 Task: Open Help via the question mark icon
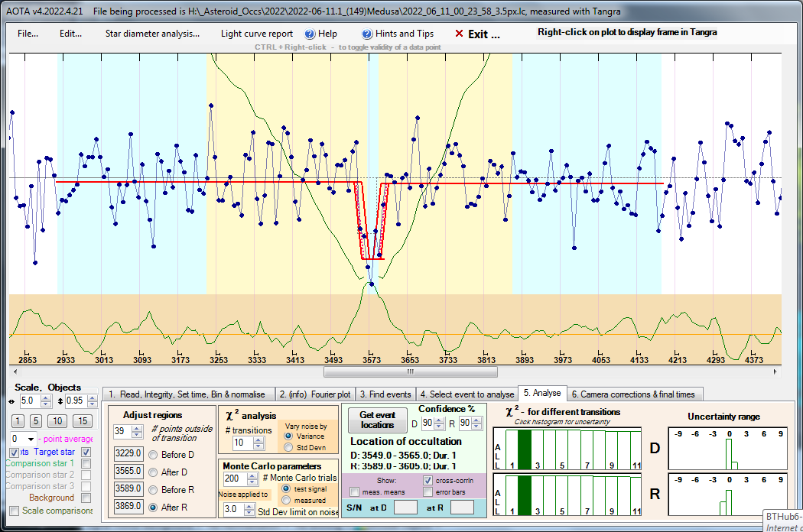310,34
